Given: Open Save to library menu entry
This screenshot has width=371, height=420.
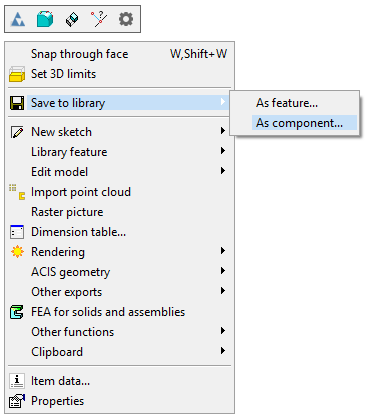Looking at the screenshot, I should [x=119, y=103].
